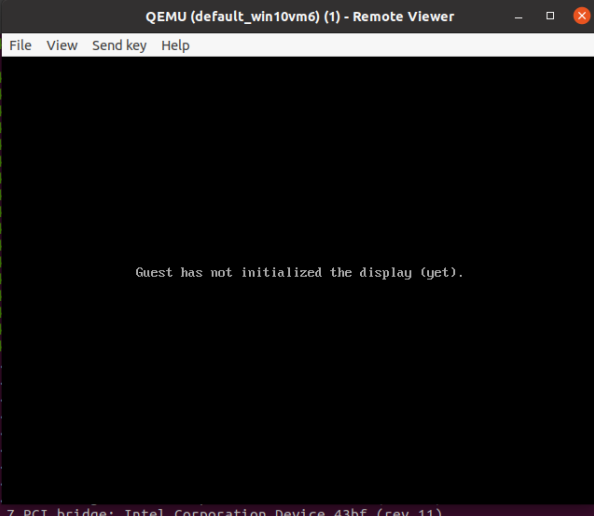Click the PCI bridge Intel Corporation terminal line
Image resolution: width=594 pixels, height=516 pixels.
(224, 512)
